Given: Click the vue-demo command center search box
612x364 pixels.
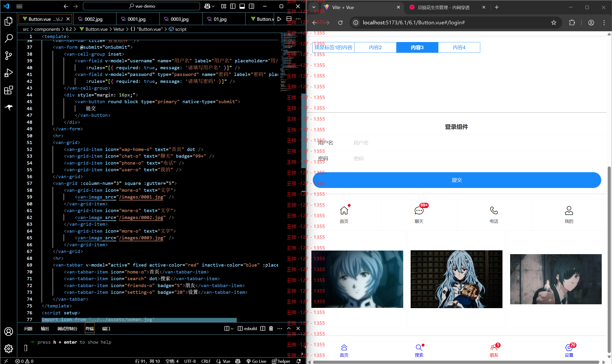Looking at the screenshot, I should [141, 6].
